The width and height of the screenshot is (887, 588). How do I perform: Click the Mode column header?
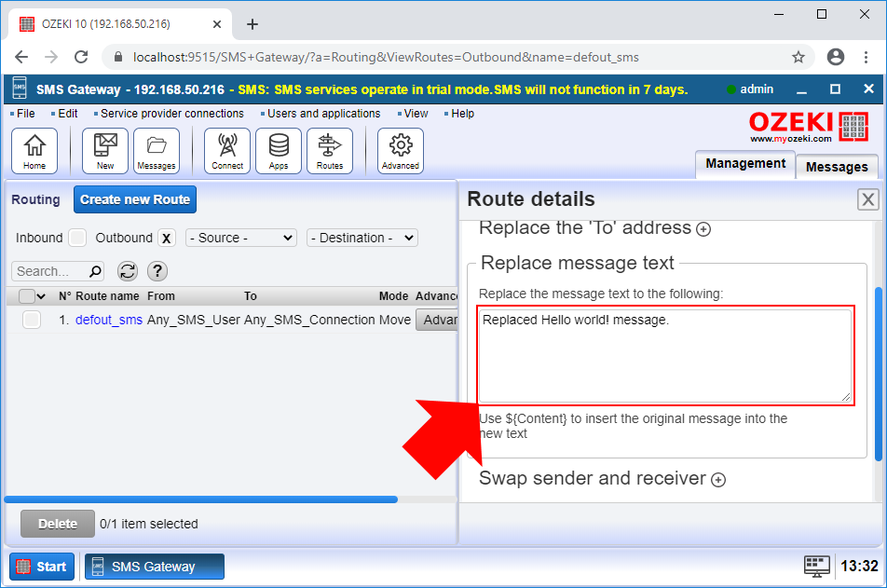tap(394, 296)
